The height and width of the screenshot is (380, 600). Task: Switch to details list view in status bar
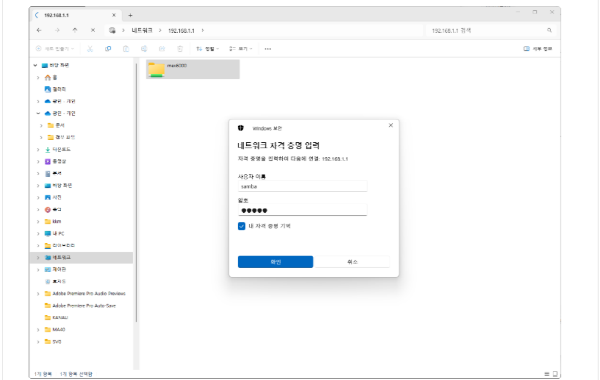(547, 374)
